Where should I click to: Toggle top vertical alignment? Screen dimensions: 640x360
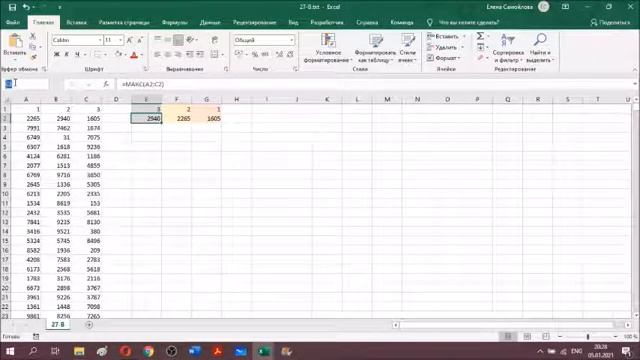[158, 40]
